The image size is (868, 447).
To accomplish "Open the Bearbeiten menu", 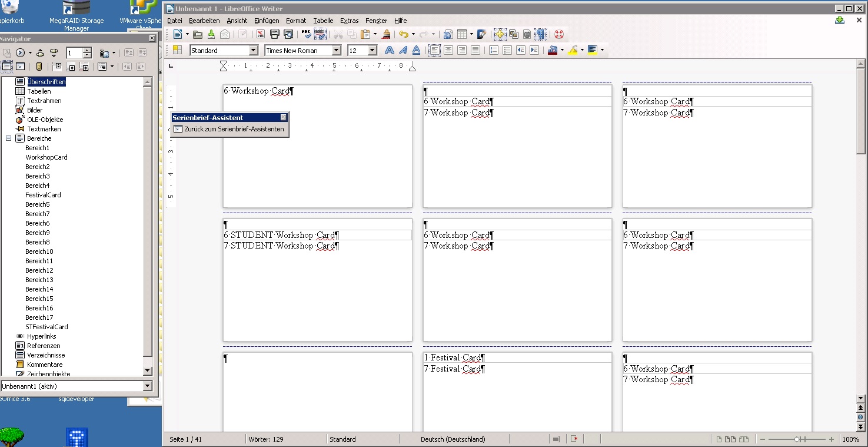I will [x=204, y=21].
